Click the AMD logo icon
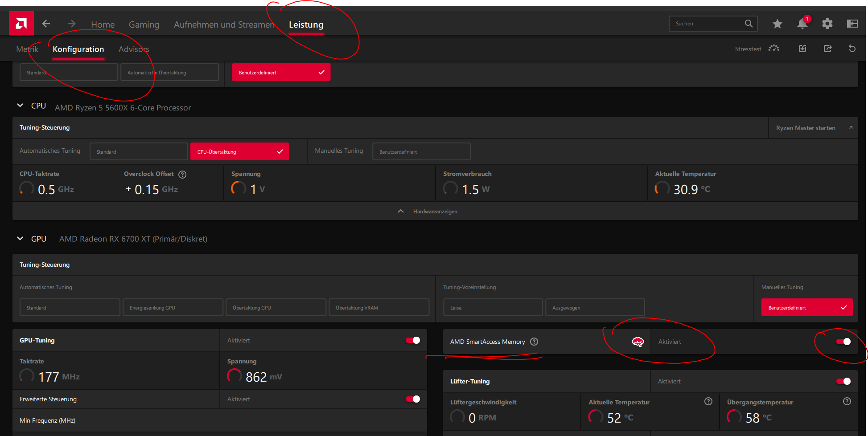868x436 pixels. tap(21, 24)
